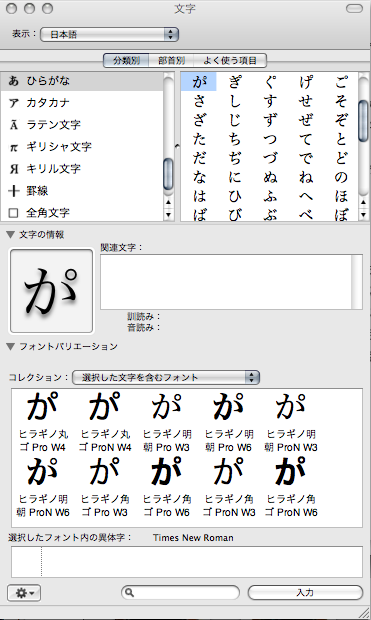Viewport: 371px width, 620px height.
Task: Select character つ in the grid
Action: point(270,139)
